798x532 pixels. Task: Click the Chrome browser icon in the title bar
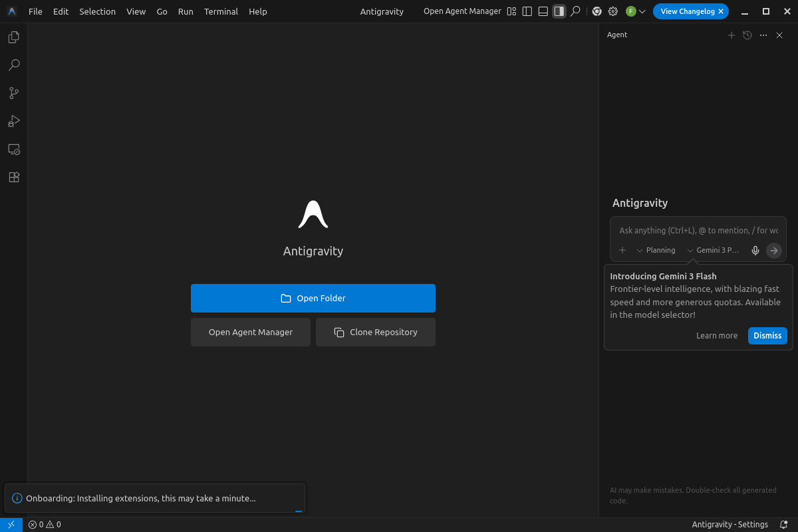click(597, 11)
